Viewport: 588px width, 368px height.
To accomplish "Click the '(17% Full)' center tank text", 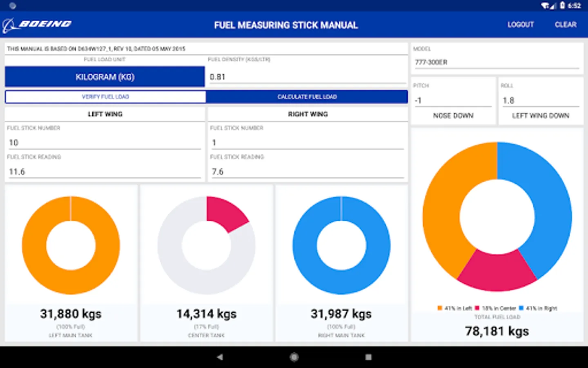I will 206,327.
